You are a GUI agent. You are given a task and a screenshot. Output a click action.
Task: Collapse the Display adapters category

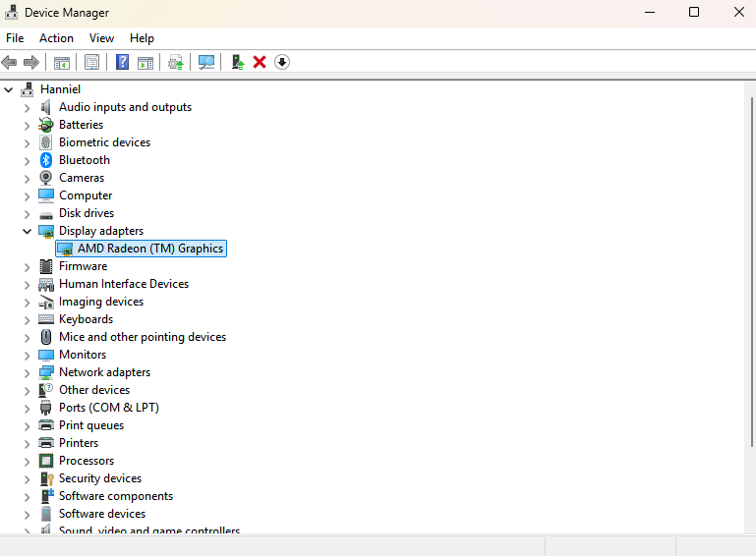(27, 231)
